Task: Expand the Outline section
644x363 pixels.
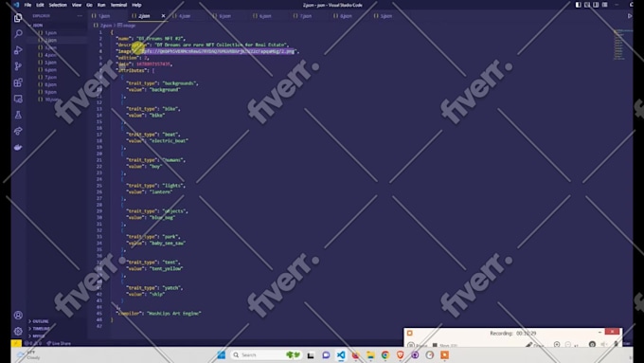Action: 40,321
